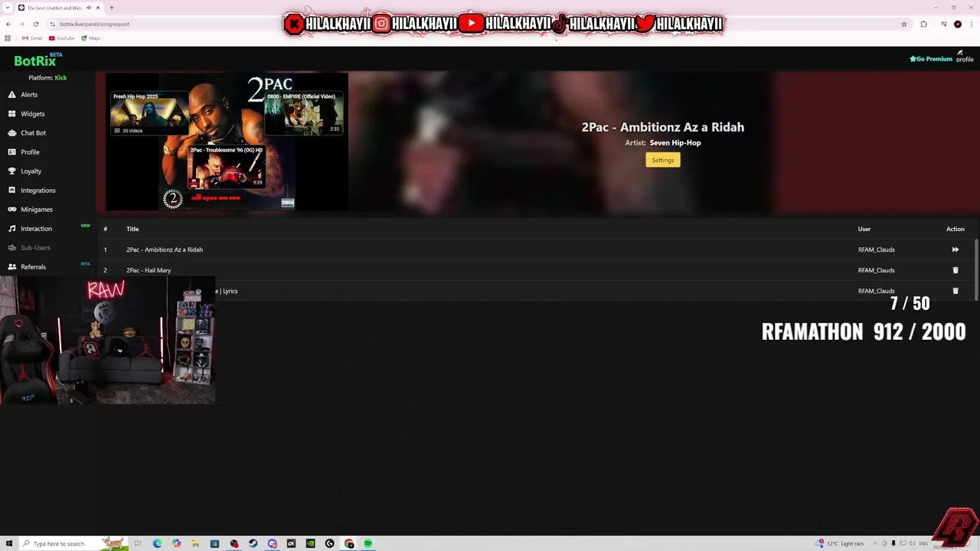
Task: Click the Widgets grid icon
Action: (12, 114)
